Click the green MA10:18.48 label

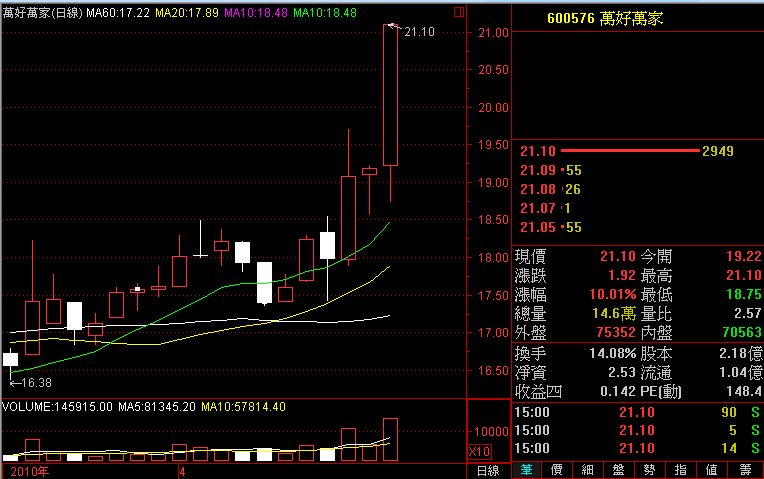coord(325,13)
